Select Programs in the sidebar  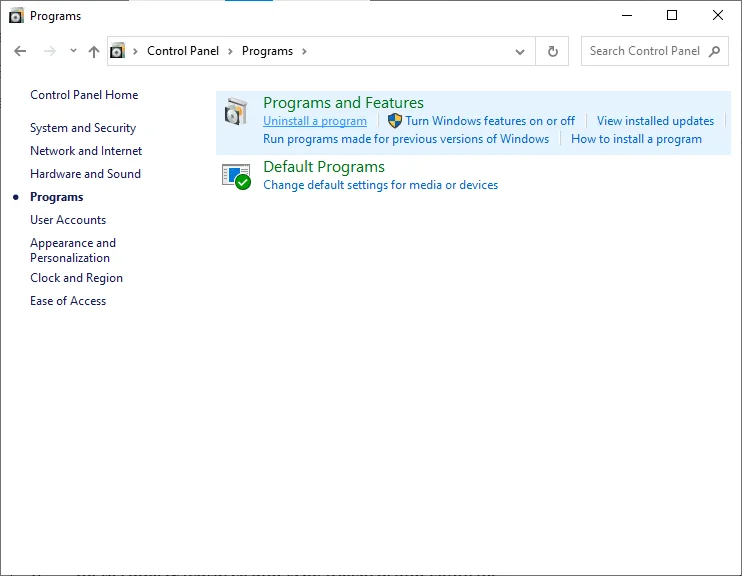coord(57,197)
